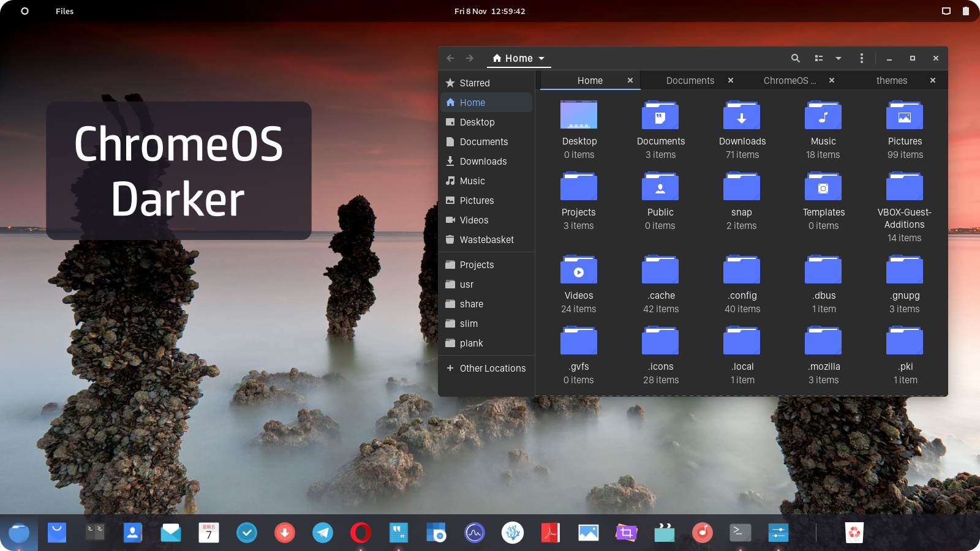
Task: Select the .icons folder icon
Action: tap(660, 340)
